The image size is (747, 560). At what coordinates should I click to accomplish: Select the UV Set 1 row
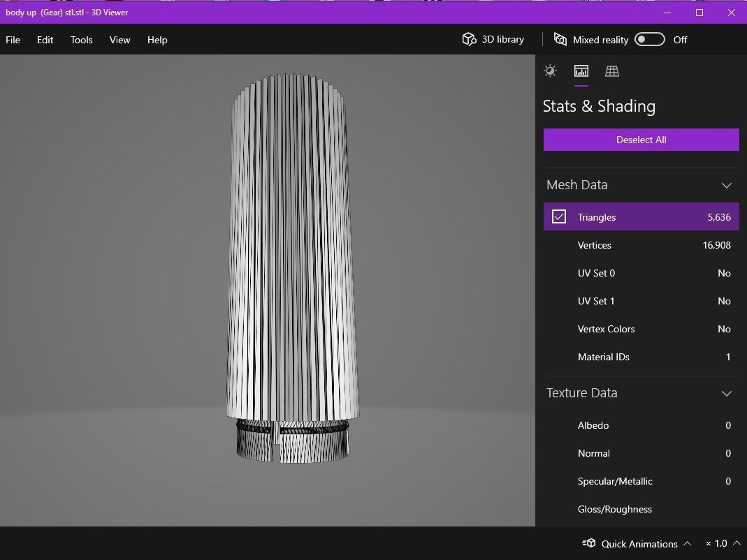click(x=641, y=301)
